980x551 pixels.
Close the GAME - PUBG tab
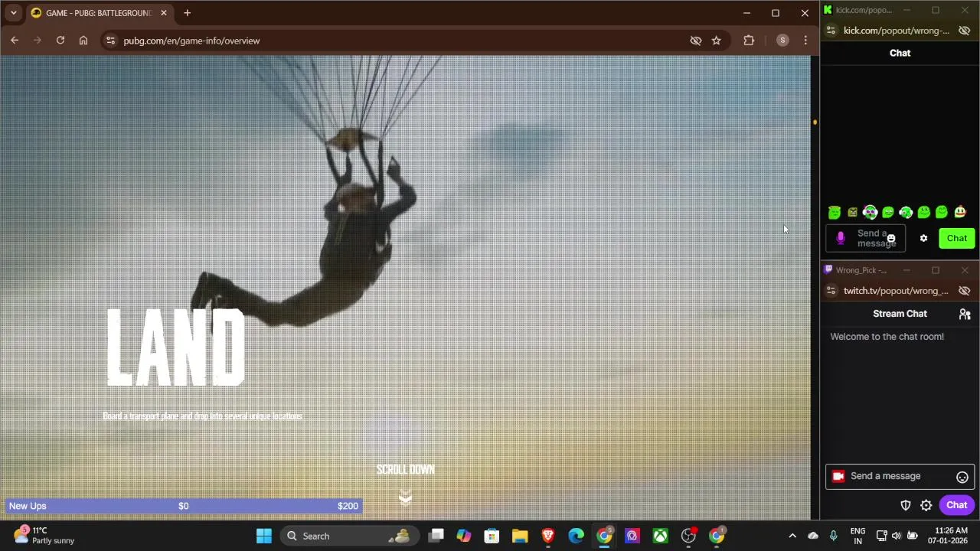click(163, 13)
